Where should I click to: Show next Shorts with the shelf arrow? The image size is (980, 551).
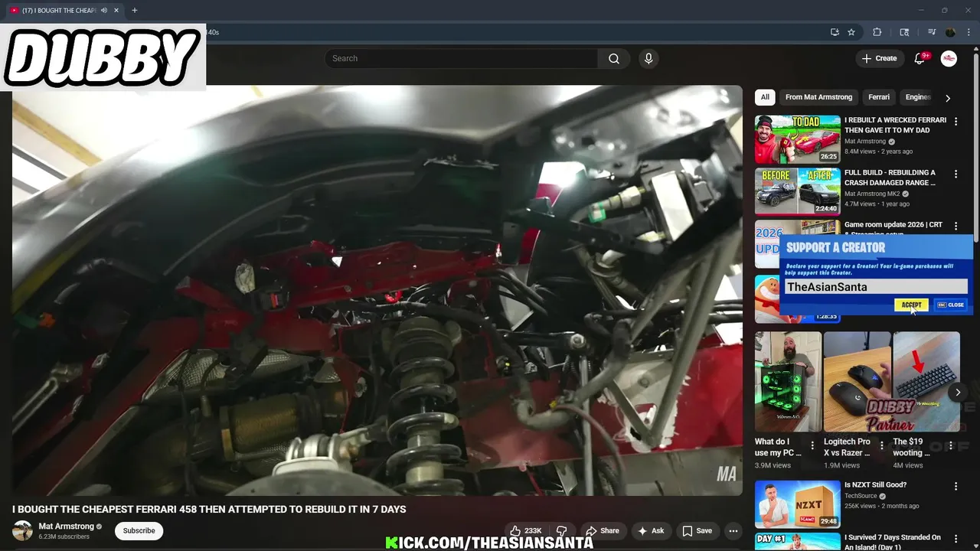coord(958,392)
